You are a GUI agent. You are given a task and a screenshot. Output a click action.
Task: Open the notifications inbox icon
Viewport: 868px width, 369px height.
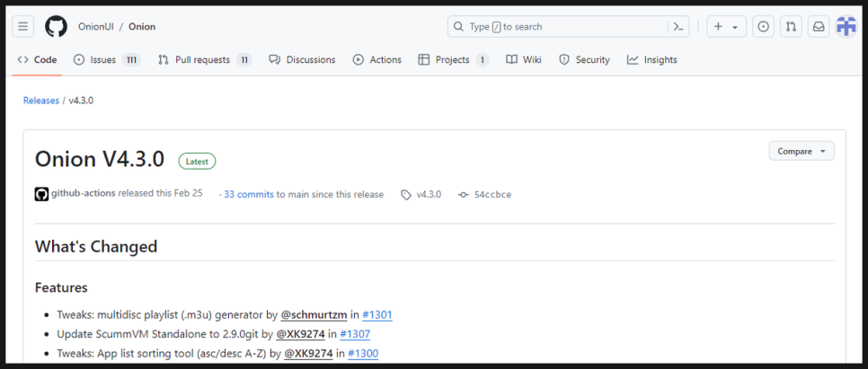tap(819, 27)
